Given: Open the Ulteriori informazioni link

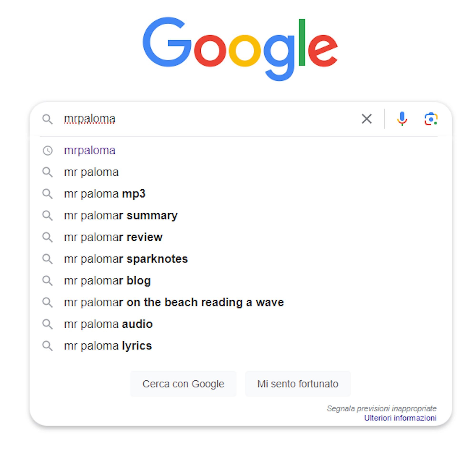Looking at the screenshot, I should (400, 418).
